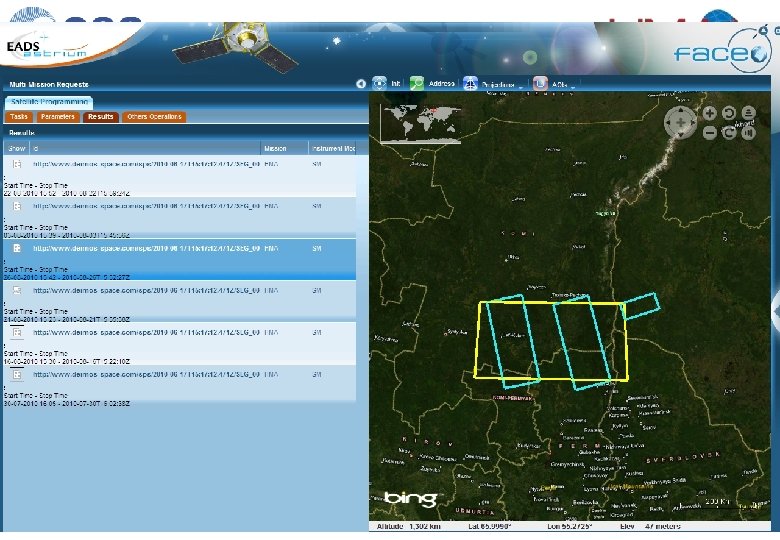Click the EADS Astrium logo
780x540 pixels.
47,48
